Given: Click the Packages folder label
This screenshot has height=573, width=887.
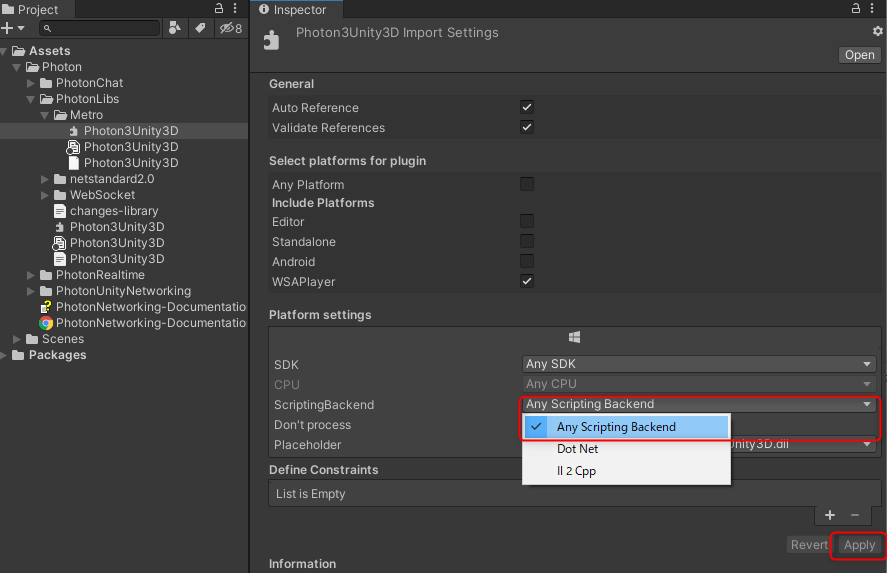Looking at the screenshot, I should (58, 355).
